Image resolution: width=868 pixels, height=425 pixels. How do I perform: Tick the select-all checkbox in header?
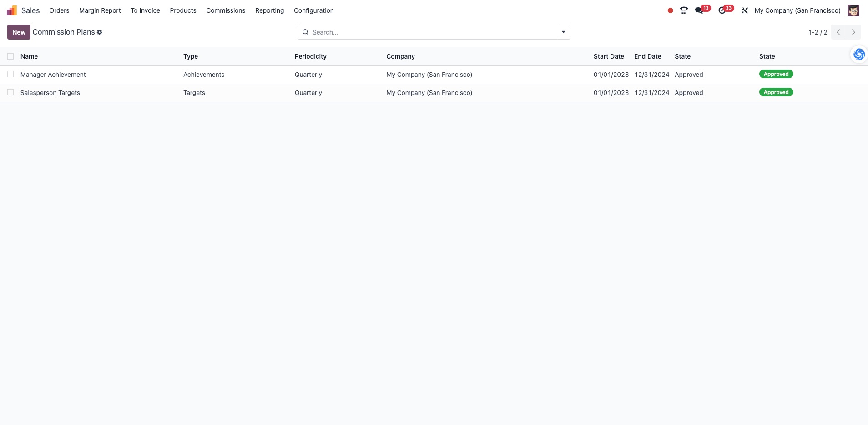coord(10,56)
